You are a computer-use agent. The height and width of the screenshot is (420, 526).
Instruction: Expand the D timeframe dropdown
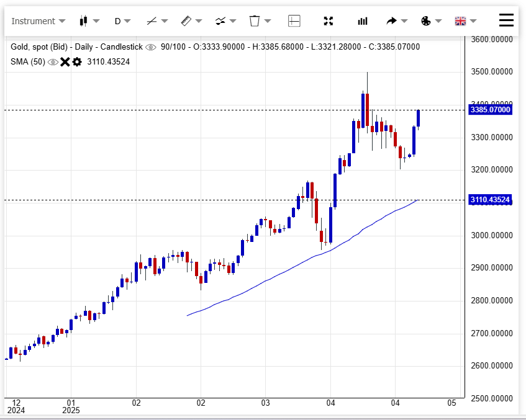(122, 21)
